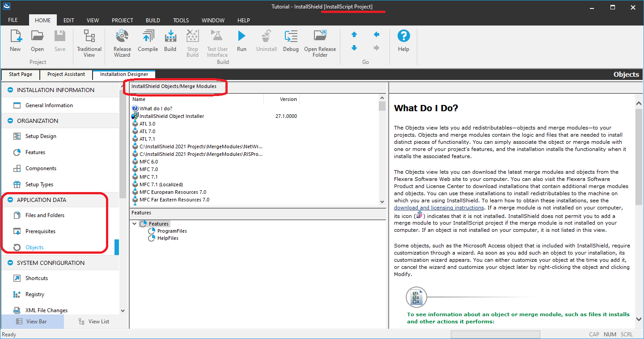Open the BUILD ribbon tab
644x339 pixels.
tap(153, 20)
